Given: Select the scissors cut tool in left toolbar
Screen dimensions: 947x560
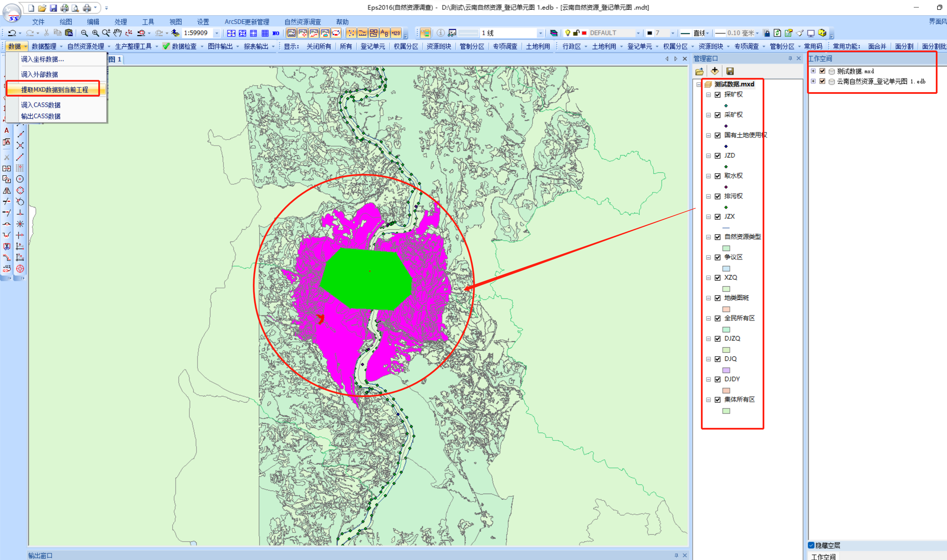Looking at the screenshot, I should (x=6, y=246).
